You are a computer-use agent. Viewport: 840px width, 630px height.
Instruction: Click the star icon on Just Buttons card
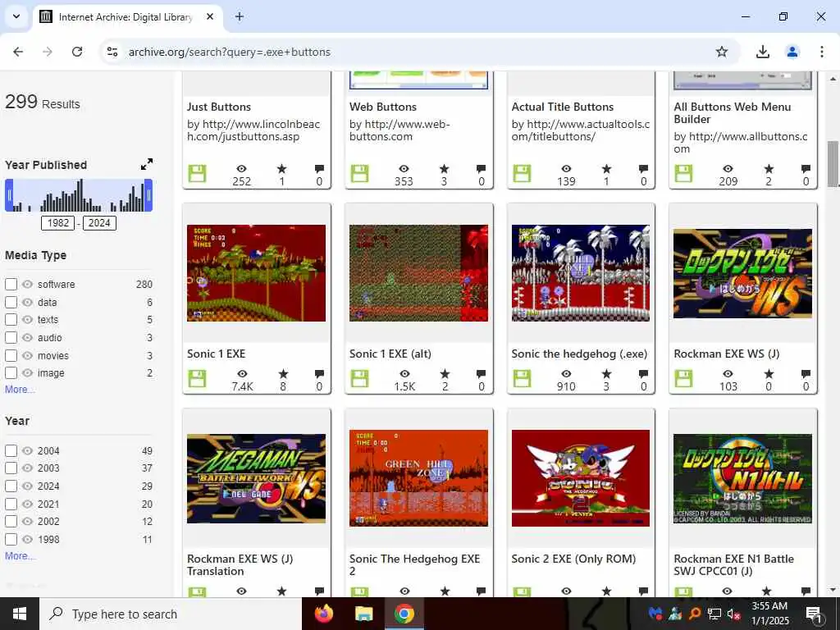point(282,169)
